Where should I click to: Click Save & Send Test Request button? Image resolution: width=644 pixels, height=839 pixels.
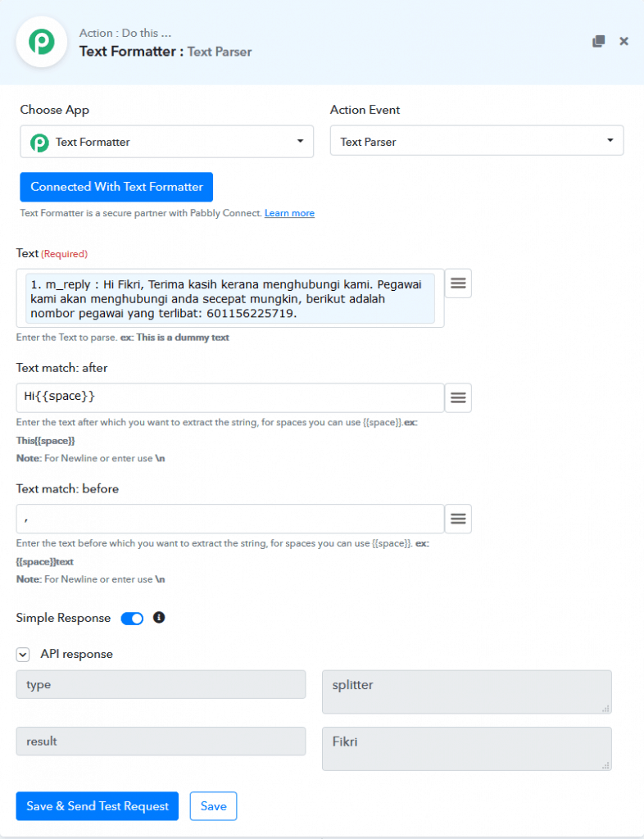(98, 806)
